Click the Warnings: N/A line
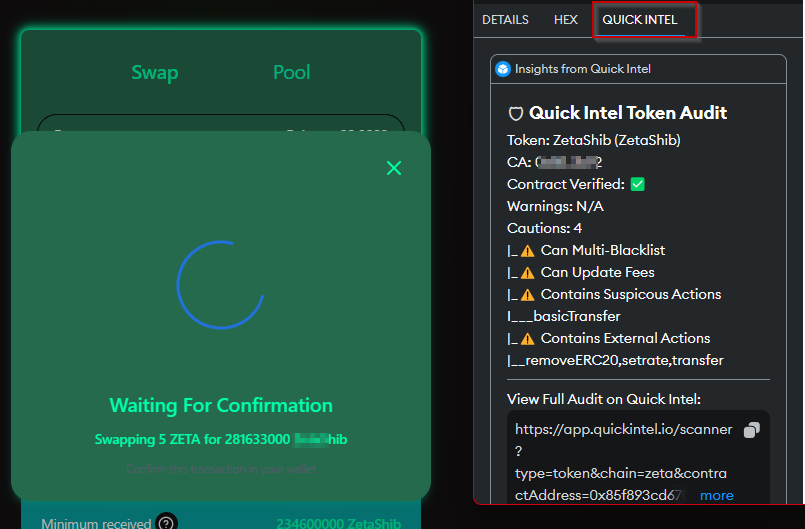Image resolution: width=805 pixels, height=529 pixels. [555, 206]
